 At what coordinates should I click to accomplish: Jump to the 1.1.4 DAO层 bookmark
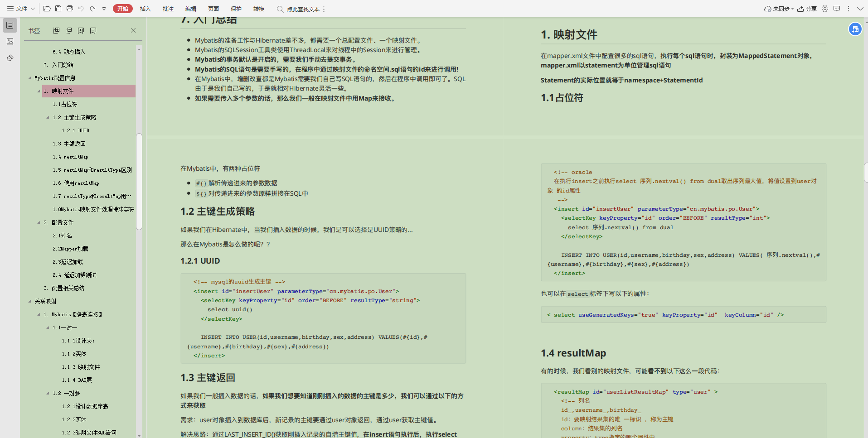[x=77, y=380]
